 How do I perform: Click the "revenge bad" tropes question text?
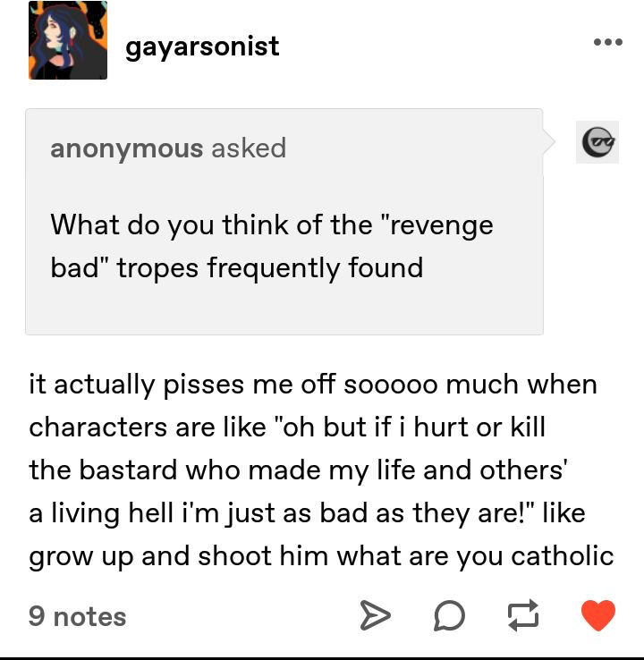pos(272,246)
